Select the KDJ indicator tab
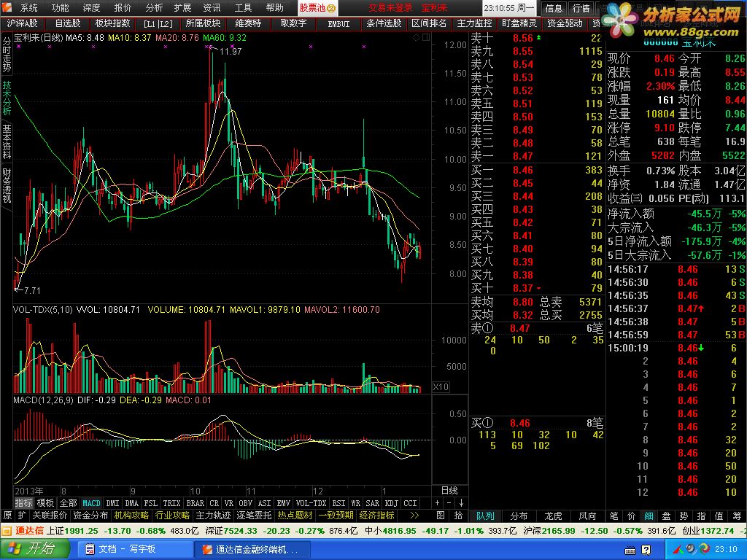This screenshot has width=747, height=560. (391, 503)
